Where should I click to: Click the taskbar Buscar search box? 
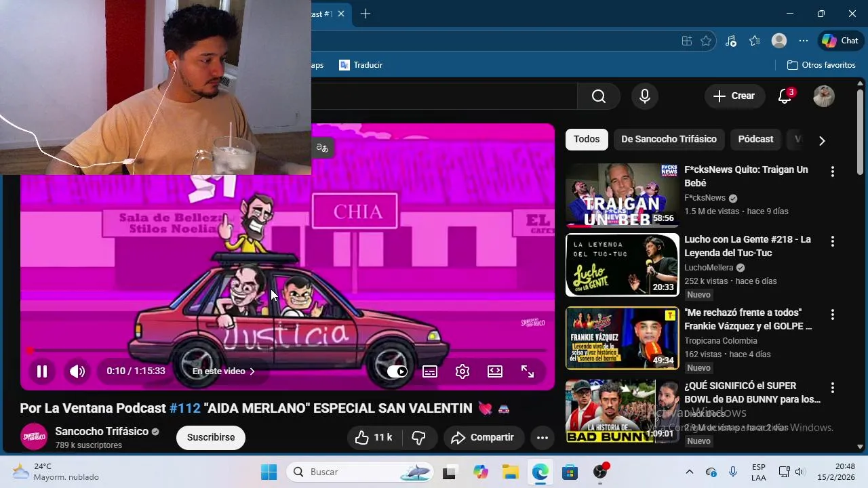tap(361, 472)
